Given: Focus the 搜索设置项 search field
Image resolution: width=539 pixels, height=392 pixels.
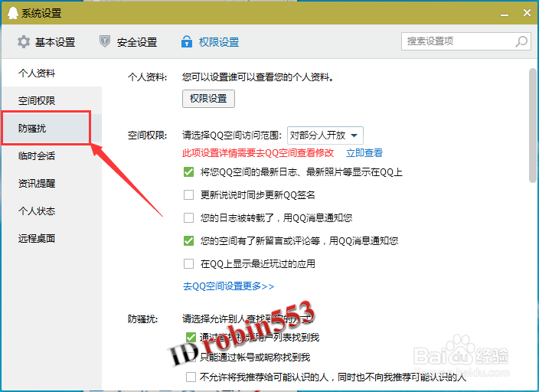Looking at the screenshot, I should pos(466,41).
